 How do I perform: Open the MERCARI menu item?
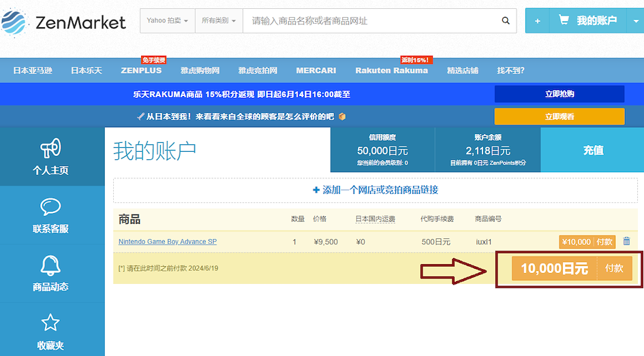(x=316, y=71)
